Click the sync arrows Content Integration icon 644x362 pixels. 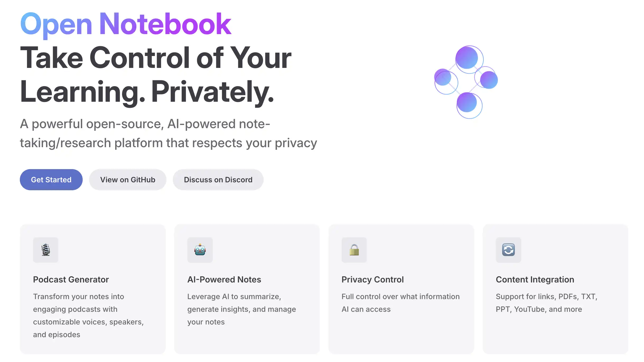[x=508, y=250]
